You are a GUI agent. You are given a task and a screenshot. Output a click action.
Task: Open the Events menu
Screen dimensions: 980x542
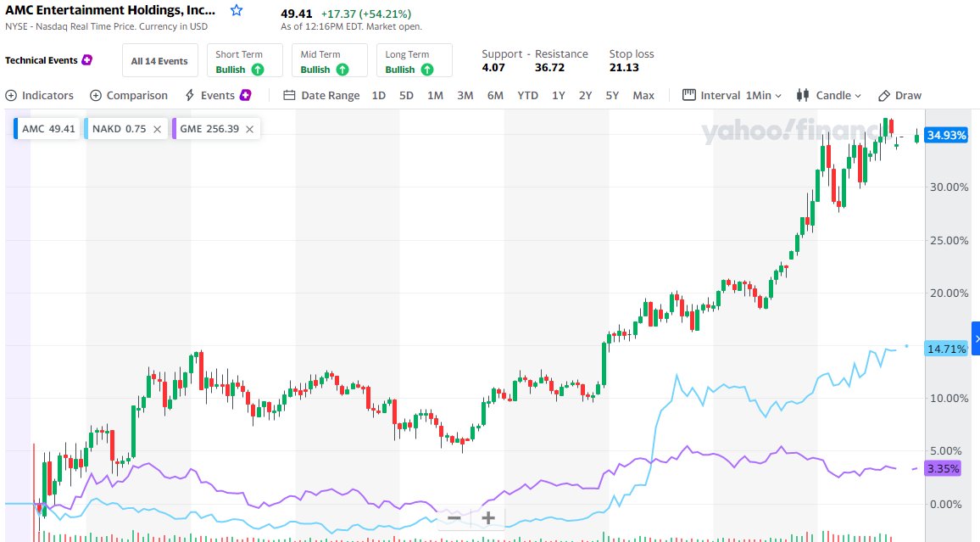pos(218,96)
